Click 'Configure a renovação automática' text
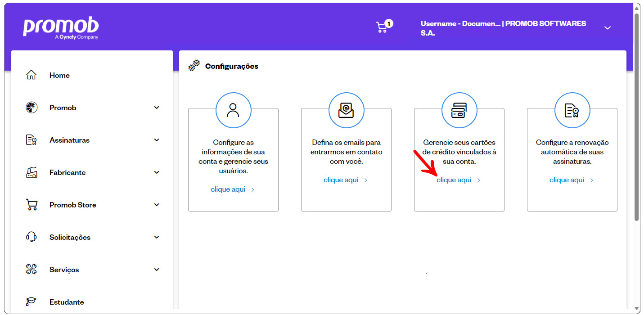Viewport: 644px width, 315px height. tap(572, 152)
